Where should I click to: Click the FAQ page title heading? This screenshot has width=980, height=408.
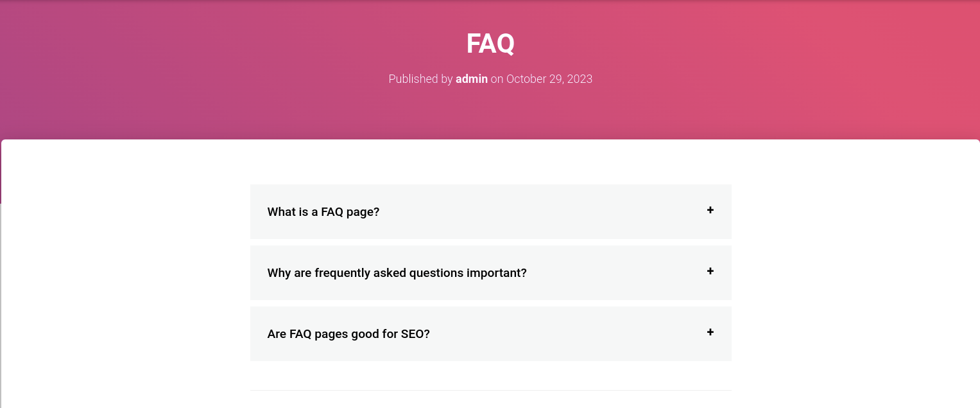point(490,44)
